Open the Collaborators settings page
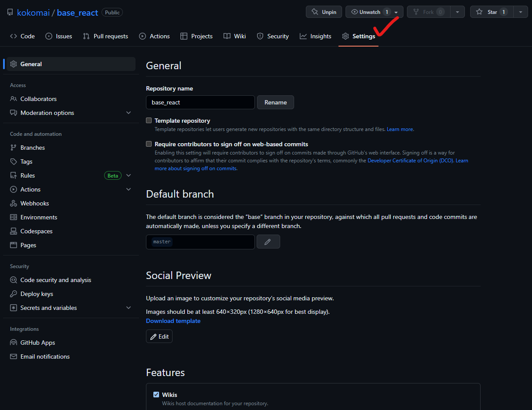Image resolution: width=532 pixels, height=410 pixels. [71, 99]
